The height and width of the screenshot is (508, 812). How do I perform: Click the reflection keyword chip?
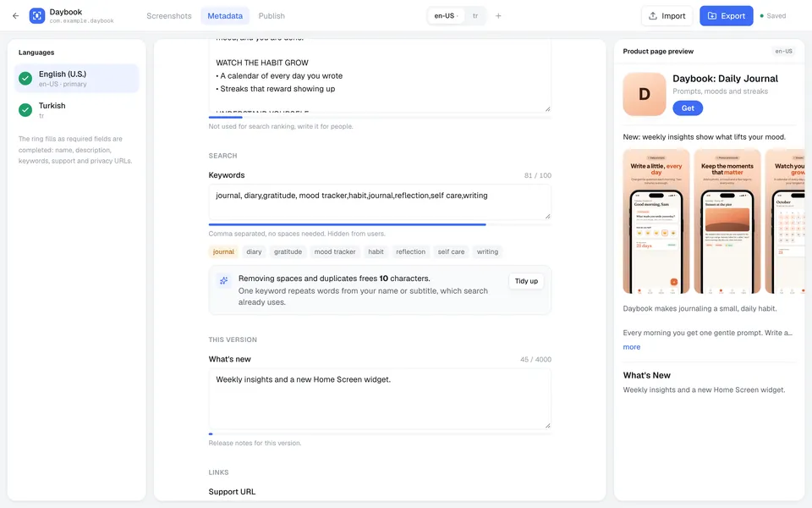coord(411,251)
